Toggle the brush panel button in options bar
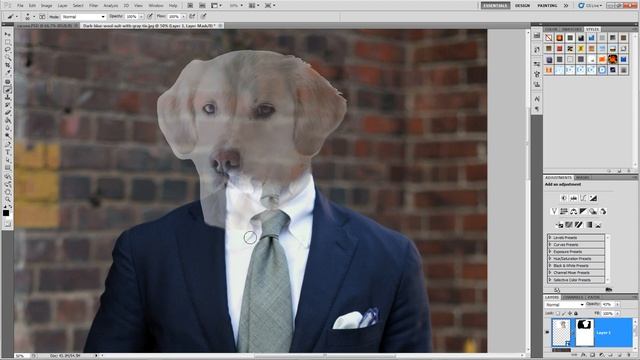This screenshot has width=640, height=360. coord(42,16)
